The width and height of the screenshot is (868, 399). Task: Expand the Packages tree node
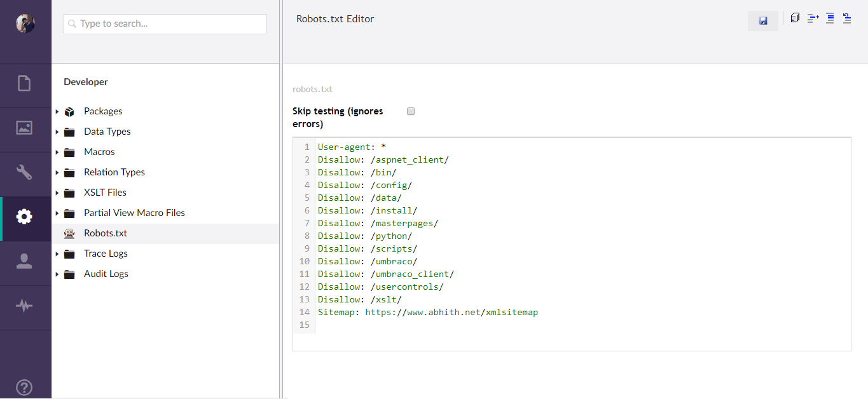click(57, 111)
